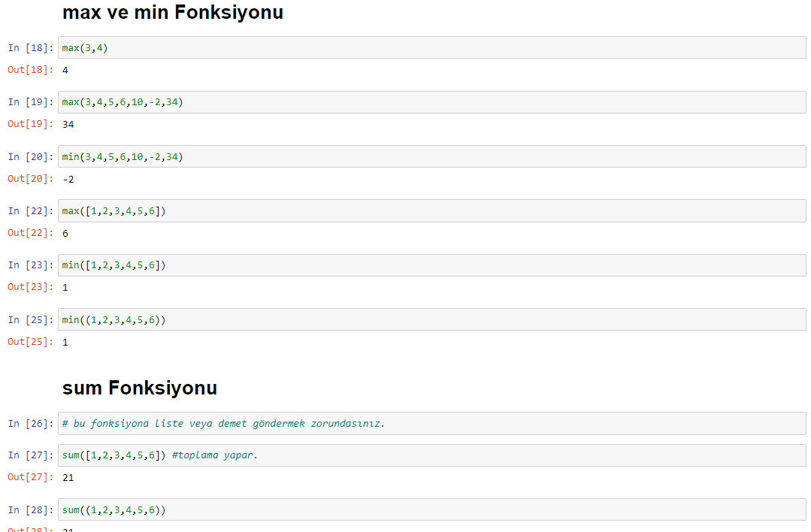This screenshot has width=811, height=532.
Task: Select the min([1,2,3,4,5,6]) cell
Action: (x=432, y=264)
